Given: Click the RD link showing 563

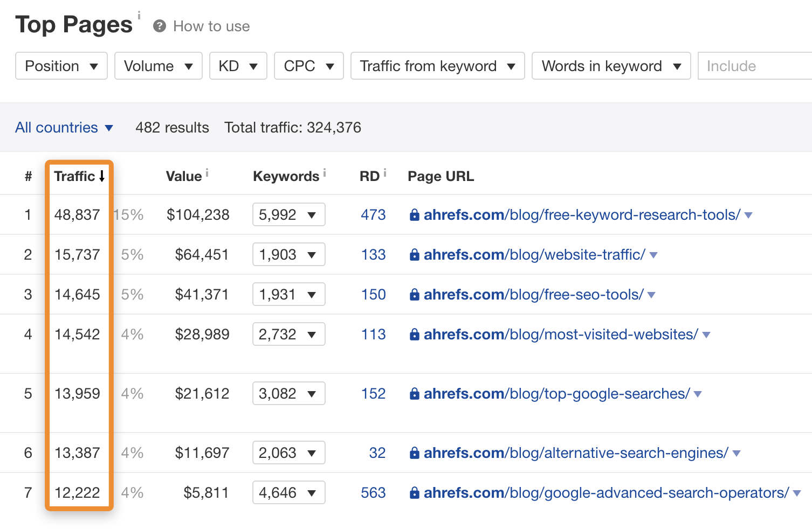Looking at the screenshot, I should pos(373,492).
